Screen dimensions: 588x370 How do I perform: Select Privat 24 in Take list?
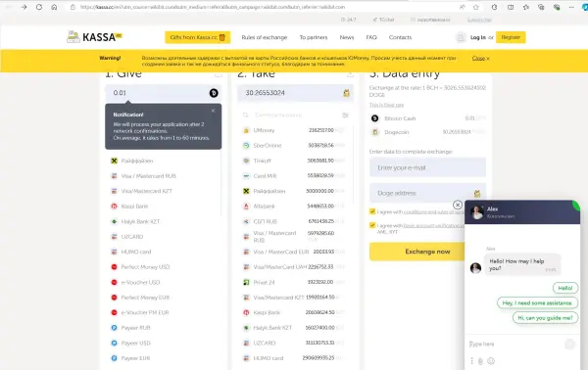click(294, 282)
